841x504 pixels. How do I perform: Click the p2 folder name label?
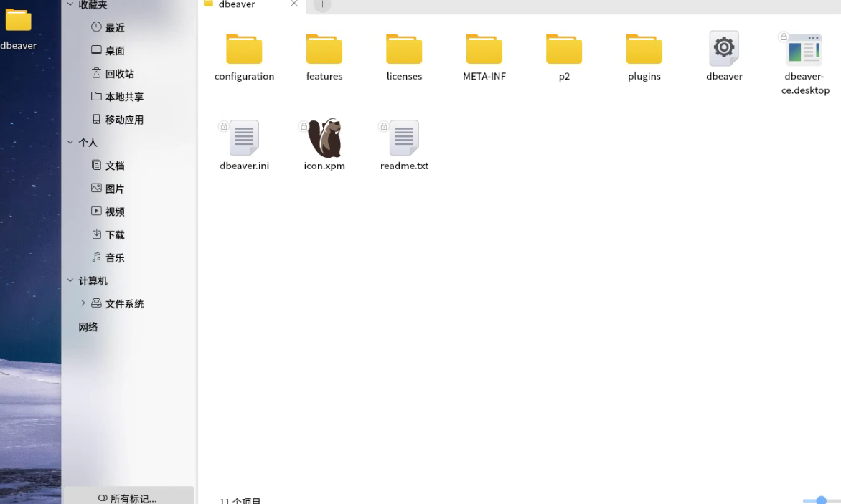[x=564, y=76]
